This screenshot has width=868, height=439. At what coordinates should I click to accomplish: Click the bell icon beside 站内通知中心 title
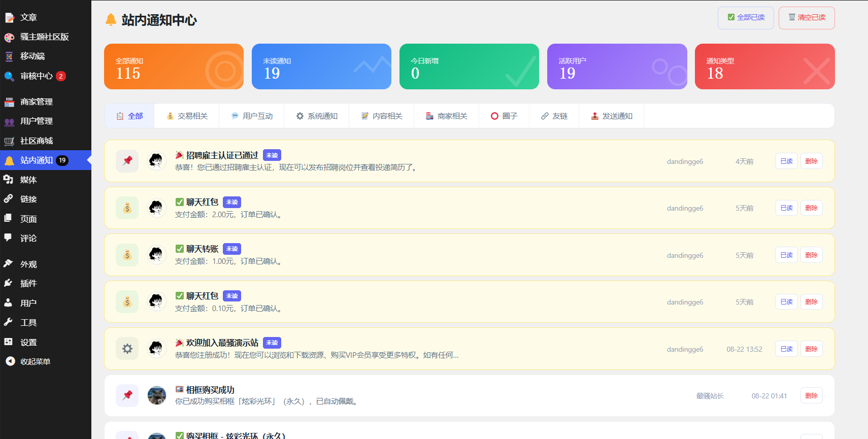[111, 20]
